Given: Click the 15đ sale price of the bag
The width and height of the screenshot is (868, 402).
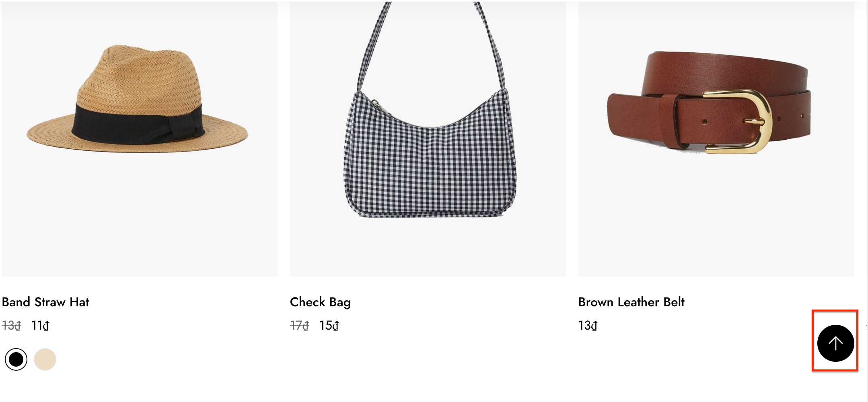Looking at the screenshot, I should [329, 325].
